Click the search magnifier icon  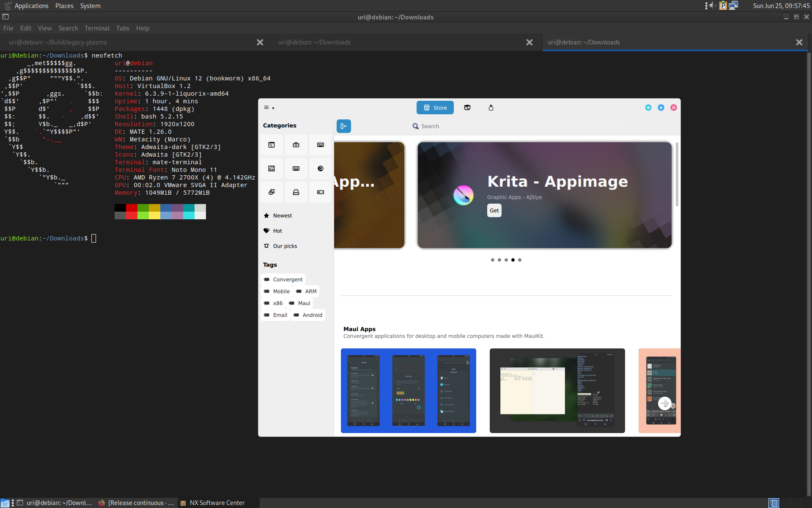(x=416, y=126)
